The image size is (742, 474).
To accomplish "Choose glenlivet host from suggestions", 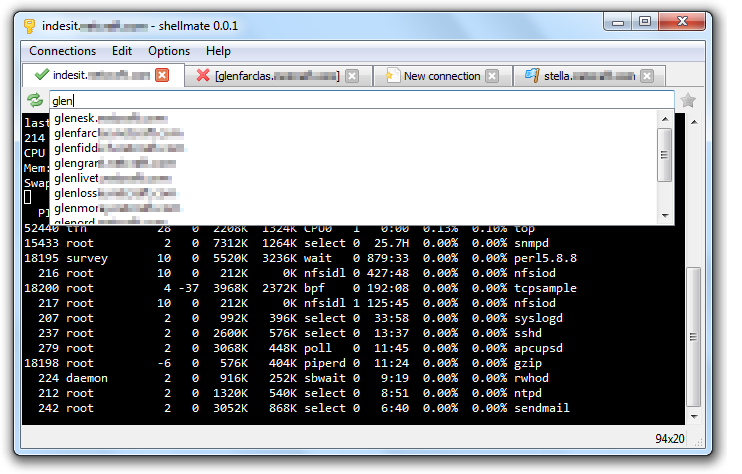I will point(354,178).
